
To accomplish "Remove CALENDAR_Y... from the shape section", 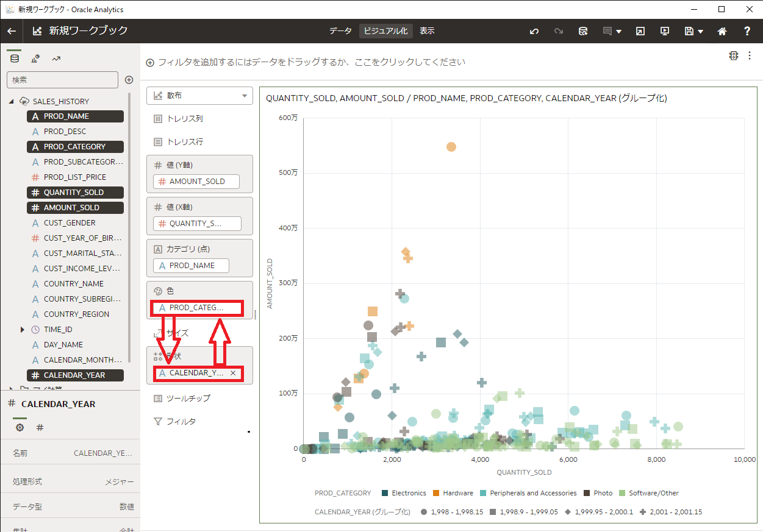I will [233, 373].
